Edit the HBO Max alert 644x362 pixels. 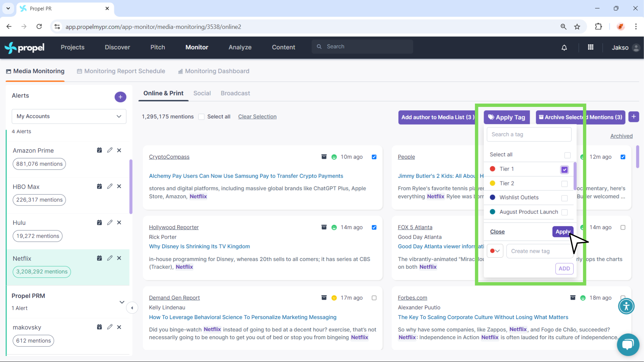pos(110,186)
